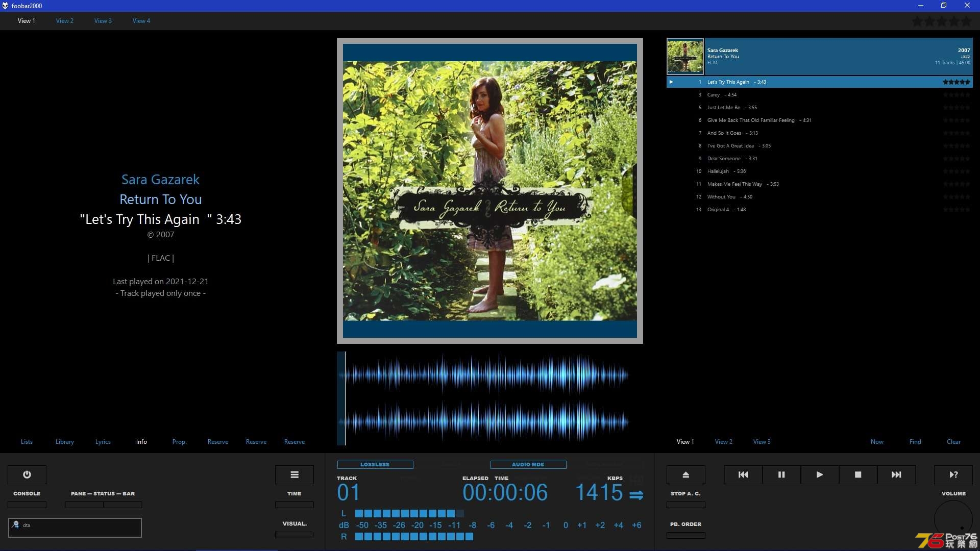Click the search magnifier icon

(15, 524)
